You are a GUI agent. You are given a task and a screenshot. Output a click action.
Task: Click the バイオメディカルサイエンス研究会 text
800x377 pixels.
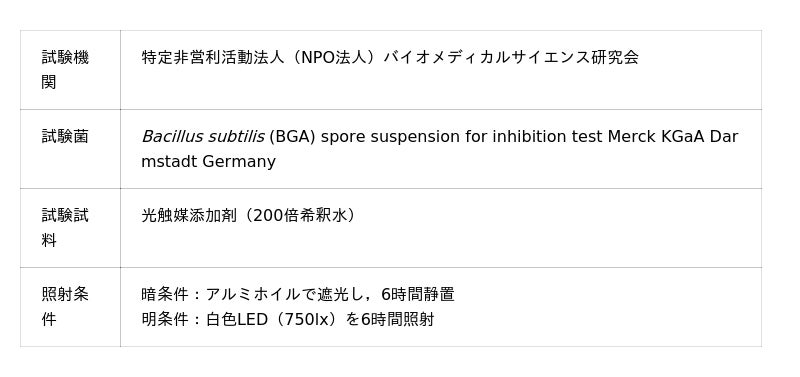pos(511,57)
